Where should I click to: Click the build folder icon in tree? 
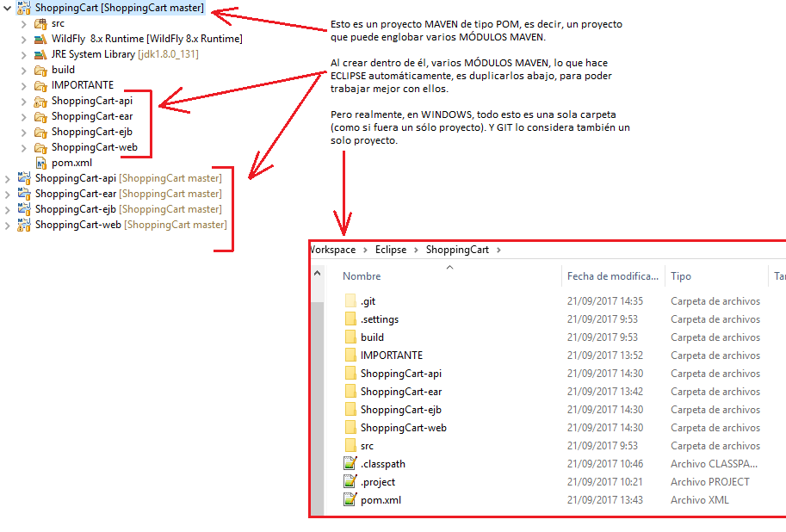[40, 71]
